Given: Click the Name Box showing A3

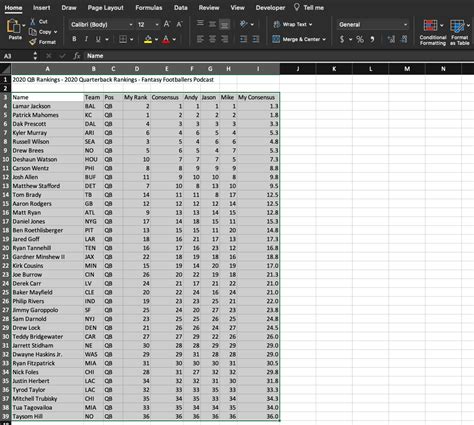Looking at the screenshot, I should 17,56.
